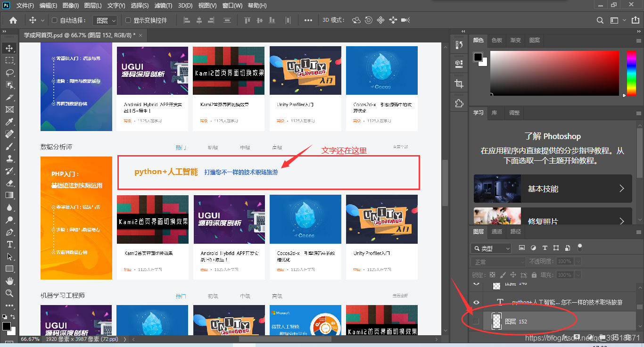Screen dimensions: 644x347
Task: Open the 滤镜(T) menu
Action: point(163,6)
